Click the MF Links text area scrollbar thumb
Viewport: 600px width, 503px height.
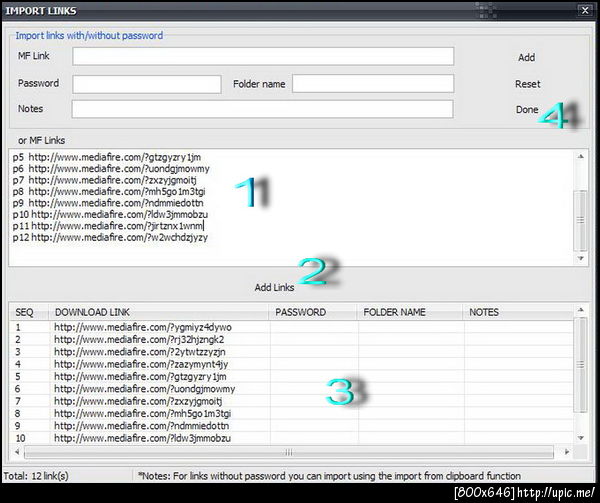pos(580,220)
